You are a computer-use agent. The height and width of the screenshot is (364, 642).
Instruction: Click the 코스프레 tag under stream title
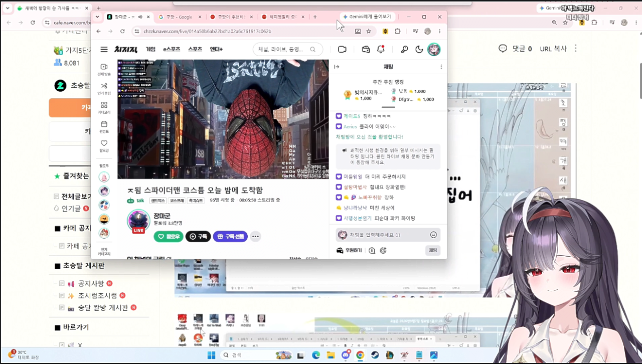click(177, 200)
